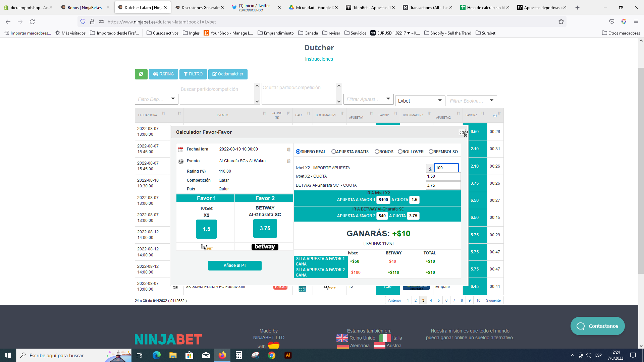Click the calendar icon beside Fecha/Hora

181,149
